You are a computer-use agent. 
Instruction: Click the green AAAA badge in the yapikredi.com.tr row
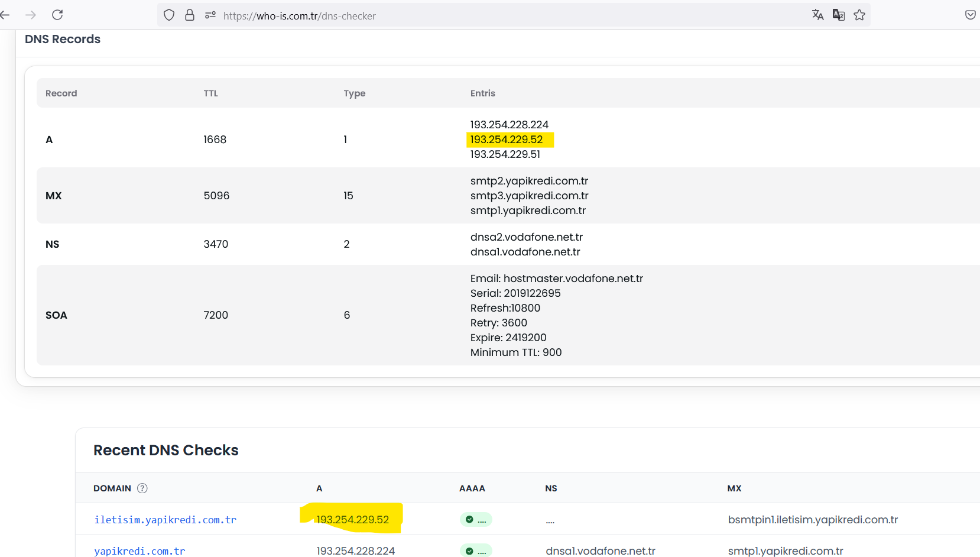[476, 551]
